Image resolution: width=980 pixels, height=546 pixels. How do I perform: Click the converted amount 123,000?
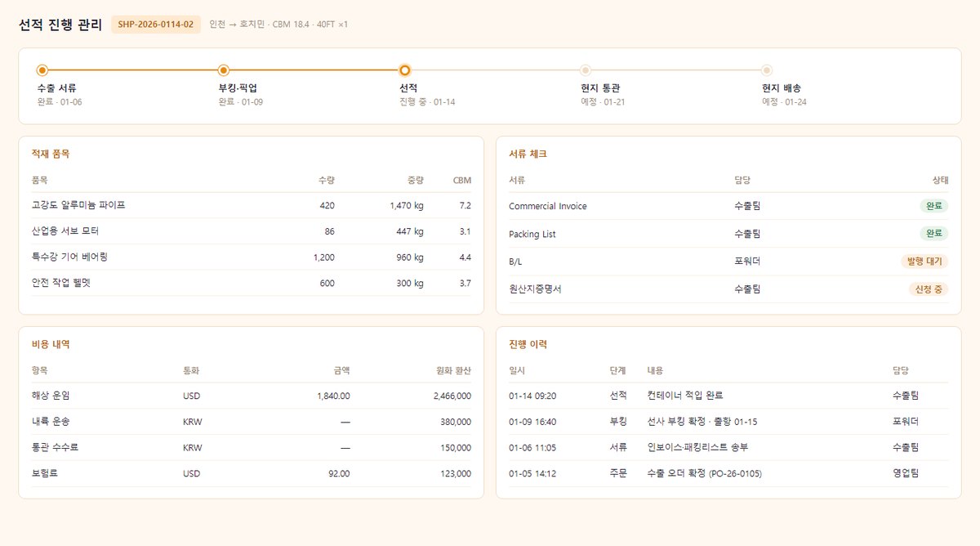(455, 473)
